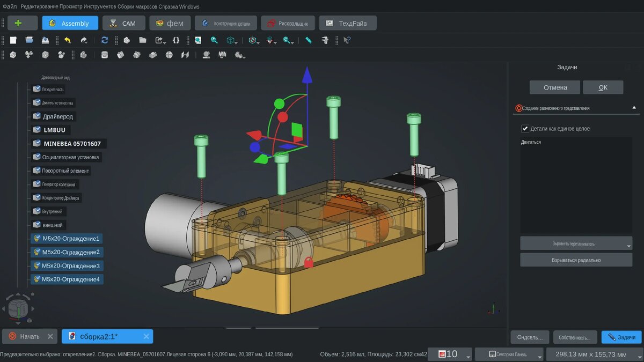Open the status bar dropdown showing 10
The width and height of the screenshot is (644, 362).
tap(450, 354)
